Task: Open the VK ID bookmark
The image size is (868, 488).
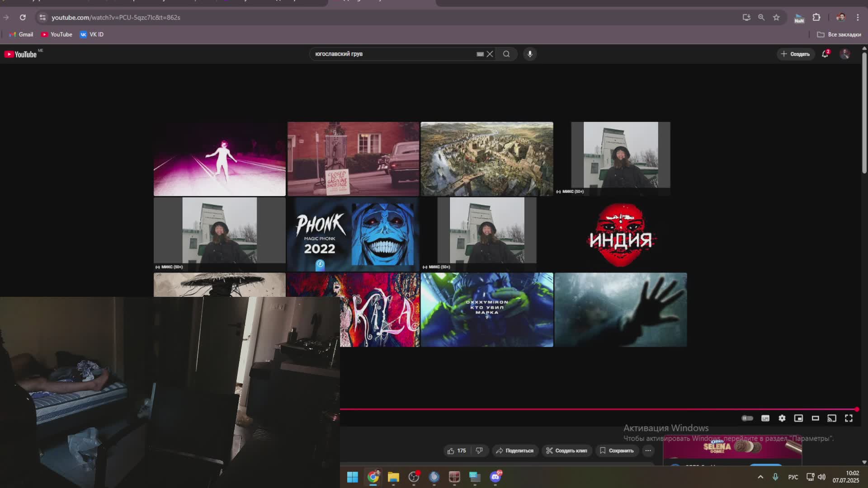Action: pos(92,34)
